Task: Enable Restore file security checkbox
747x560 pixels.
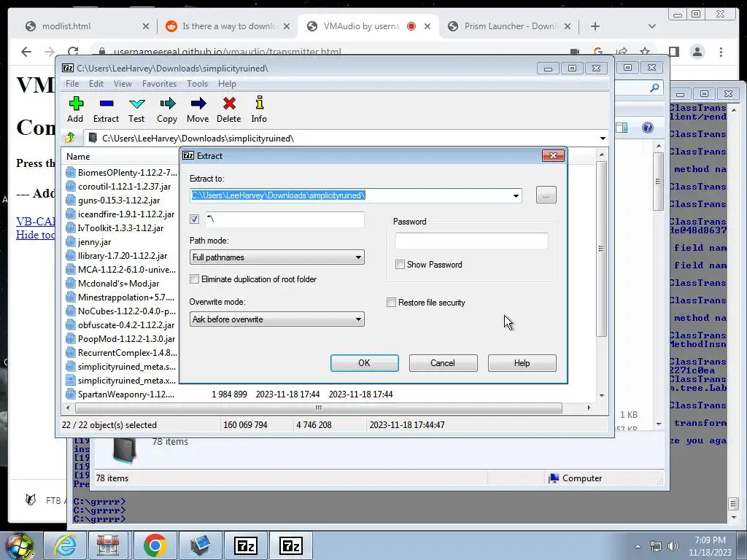Action: pyautogui.click(x=391, y=303)
